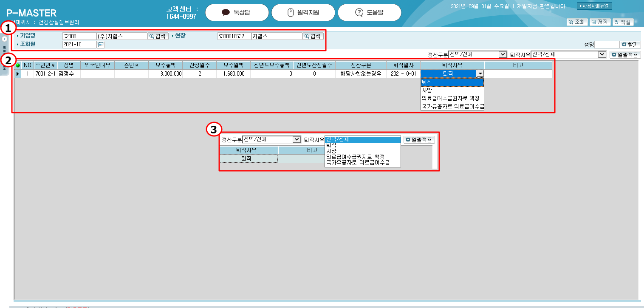Click the 700112-1 resident number cell
The image size is (644, 308).
tap(46, 73)
